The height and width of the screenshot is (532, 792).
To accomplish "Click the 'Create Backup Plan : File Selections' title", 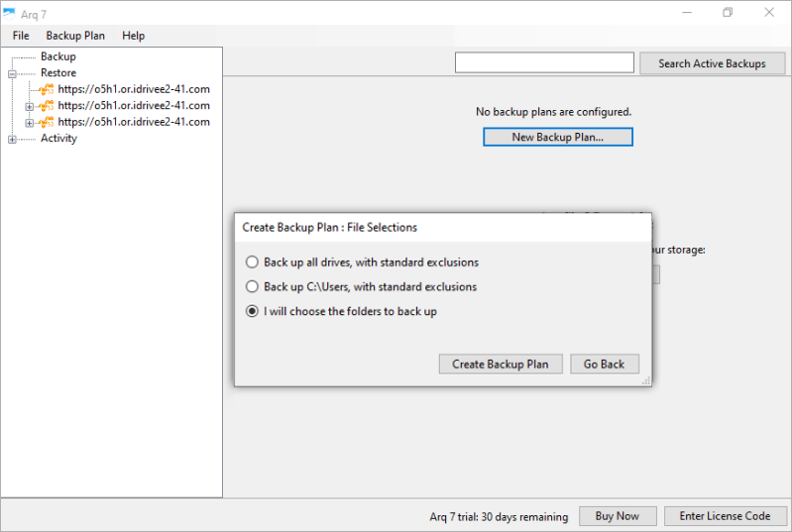I will [x=330, y=227].
